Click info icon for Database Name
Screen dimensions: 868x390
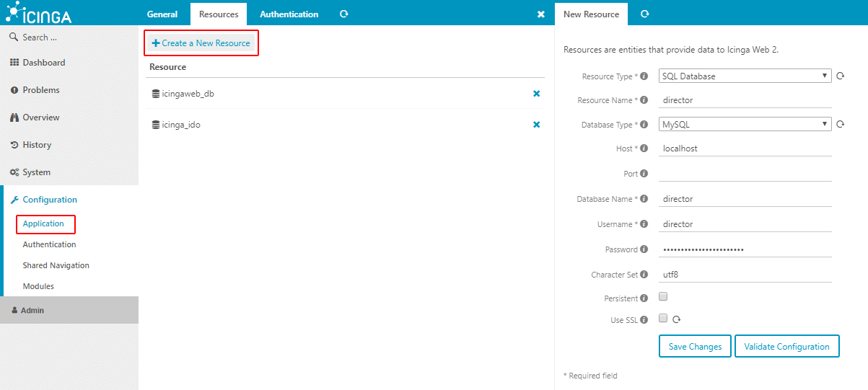click(x=644, y=199)
